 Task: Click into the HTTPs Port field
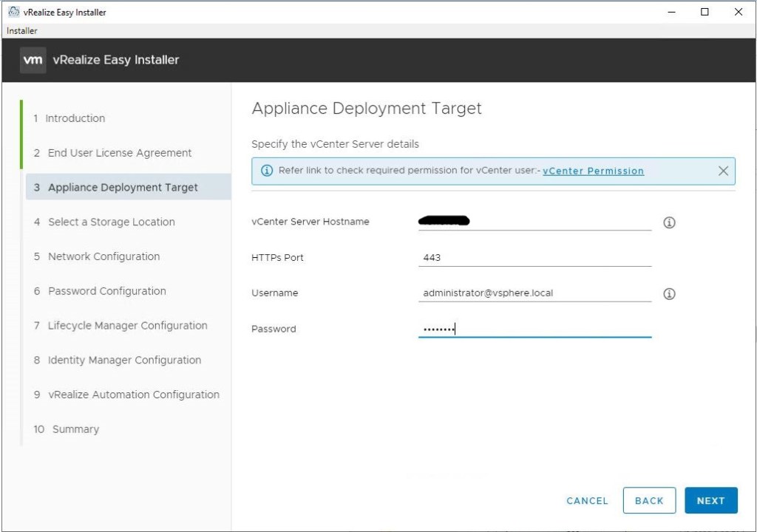click(534, 257)
